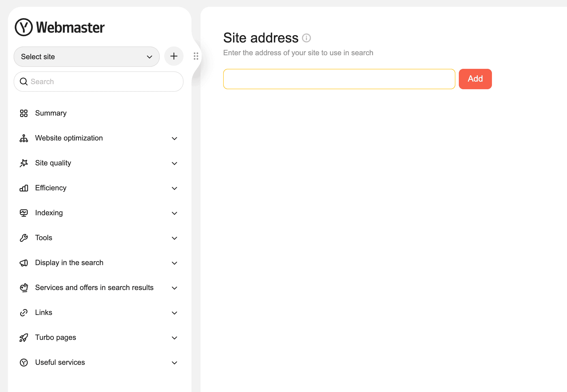
Task: Expand the Indexing section dropdown
Action: point(175,213)
